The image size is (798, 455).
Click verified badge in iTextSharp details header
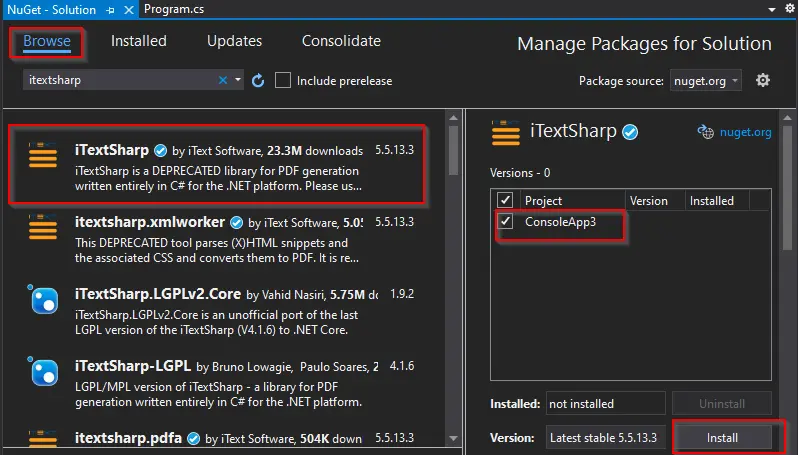630,132
